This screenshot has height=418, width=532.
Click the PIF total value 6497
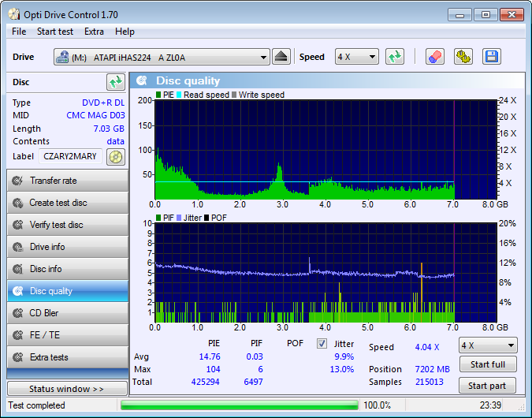pos(254,382)
